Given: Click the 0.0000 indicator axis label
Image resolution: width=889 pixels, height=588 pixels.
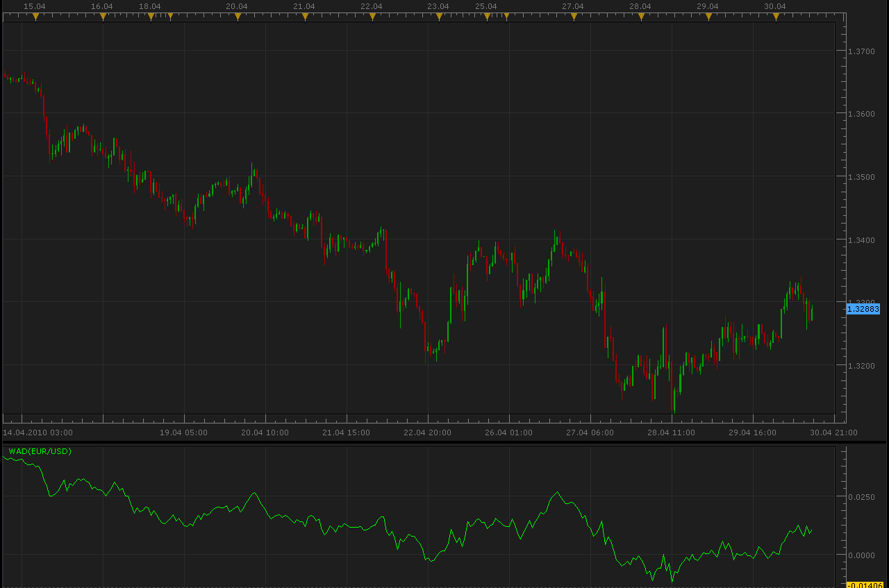Looking at the screenshot, I should pyautogui.click(x=862, y=555).
